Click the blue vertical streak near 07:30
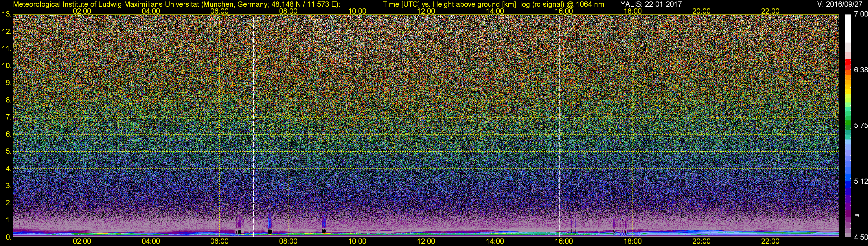This screenshot has height=246, width=868. (x=269, y=221)
